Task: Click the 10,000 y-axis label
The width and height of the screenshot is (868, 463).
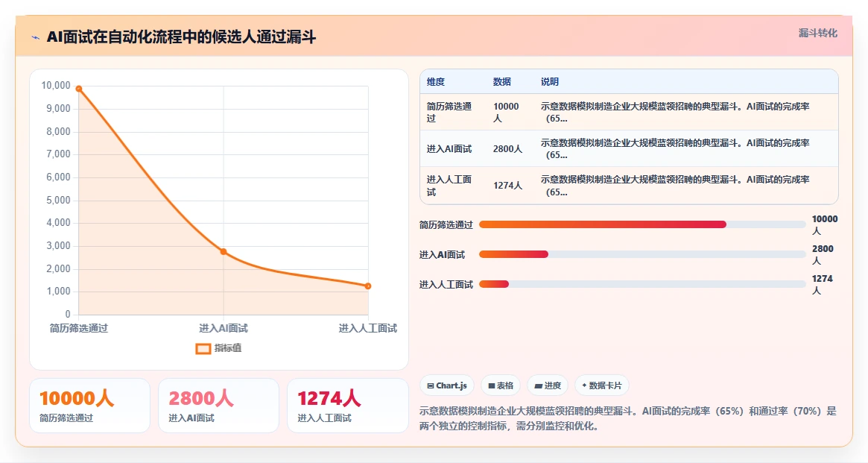Action: 56,85
